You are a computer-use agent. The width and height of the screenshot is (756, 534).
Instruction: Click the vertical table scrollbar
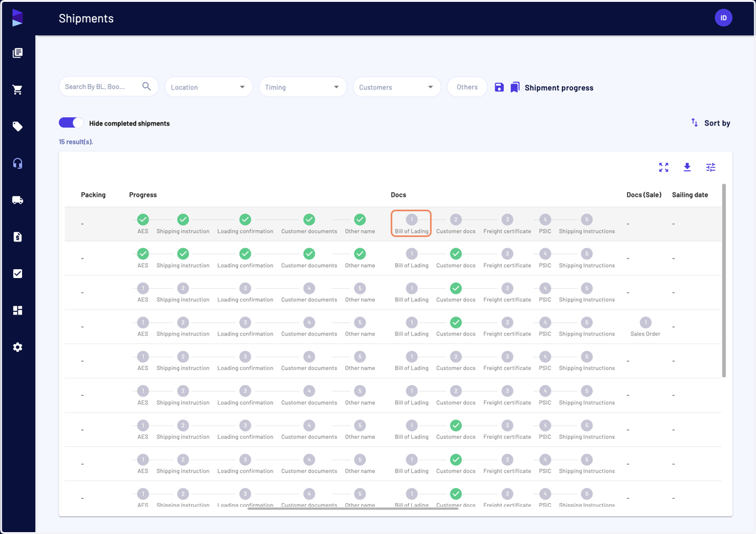point(723,281)
